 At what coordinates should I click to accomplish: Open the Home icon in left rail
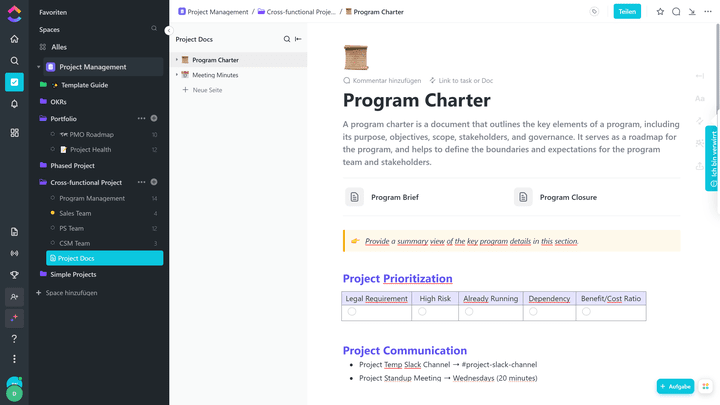(14, 39)
